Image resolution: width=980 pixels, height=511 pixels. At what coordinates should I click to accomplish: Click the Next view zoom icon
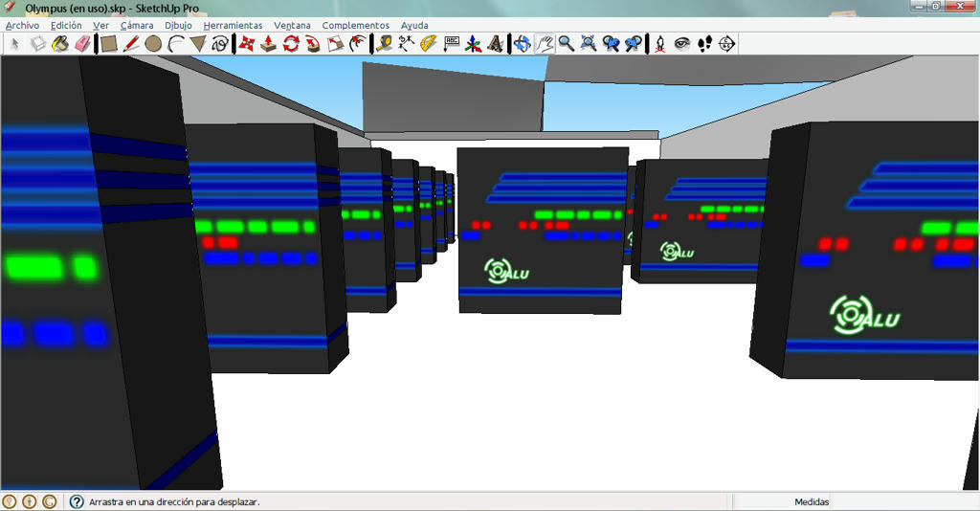click(x=634, y=44)
